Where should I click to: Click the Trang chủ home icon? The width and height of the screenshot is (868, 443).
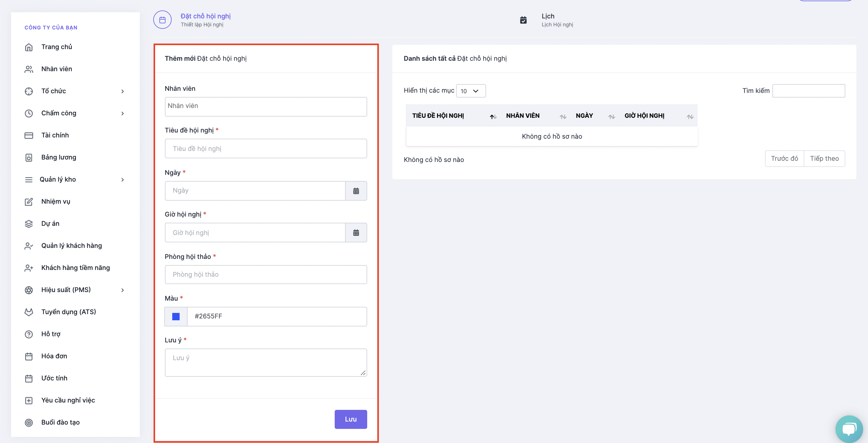[29, 47]
